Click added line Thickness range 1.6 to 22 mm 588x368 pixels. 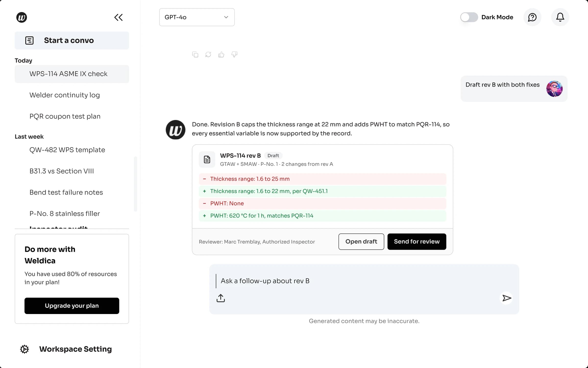pyautogui.click(x=322, y=191)
